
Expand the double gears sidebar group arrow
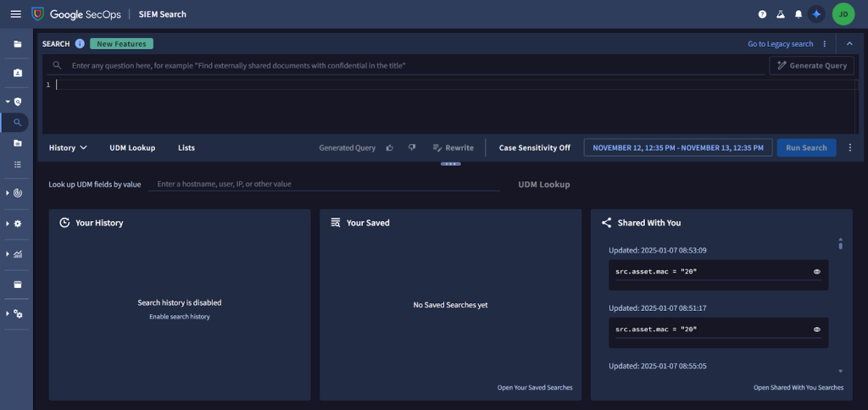click(8, 313)
